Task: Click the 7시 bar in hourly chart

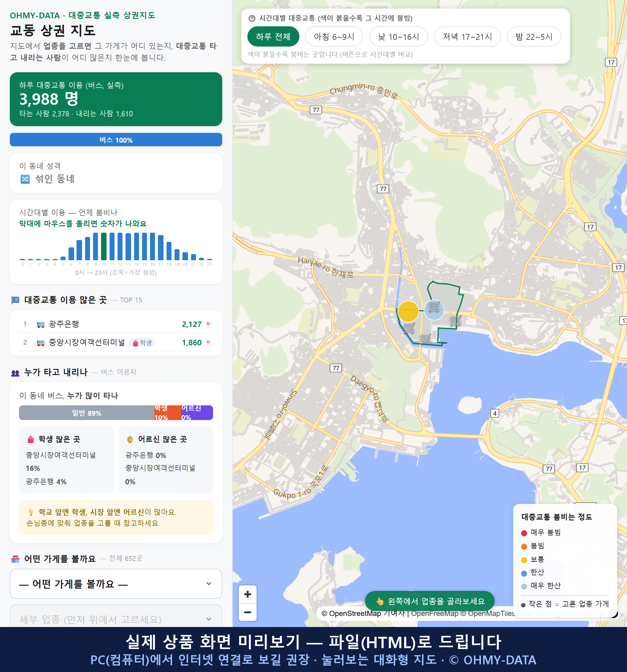Action: tap(79, 250)
